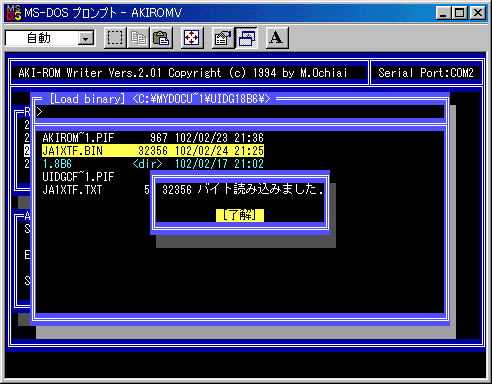Toggle the Background window toolbar icon

246,38
